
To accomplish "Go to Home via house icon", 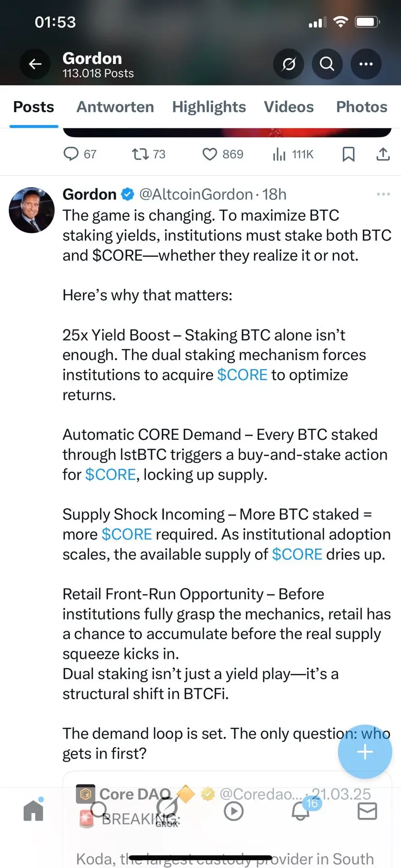I will pyautogui.click(x=33, y=810).
